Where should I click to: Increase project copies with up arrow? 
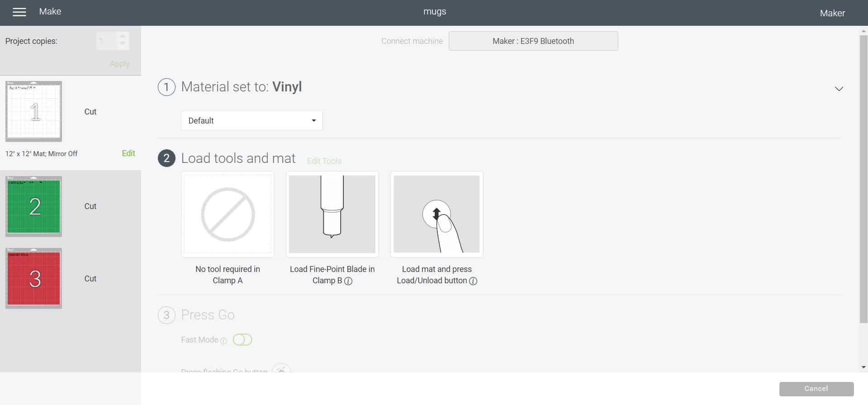(x=122, y=36)
